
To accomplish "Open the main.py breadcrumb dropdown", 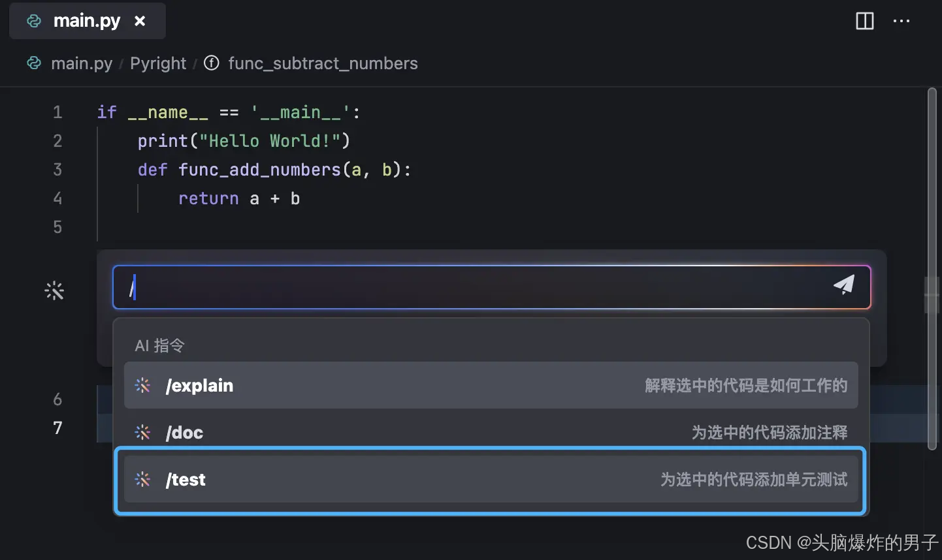I will coord(82,63).
